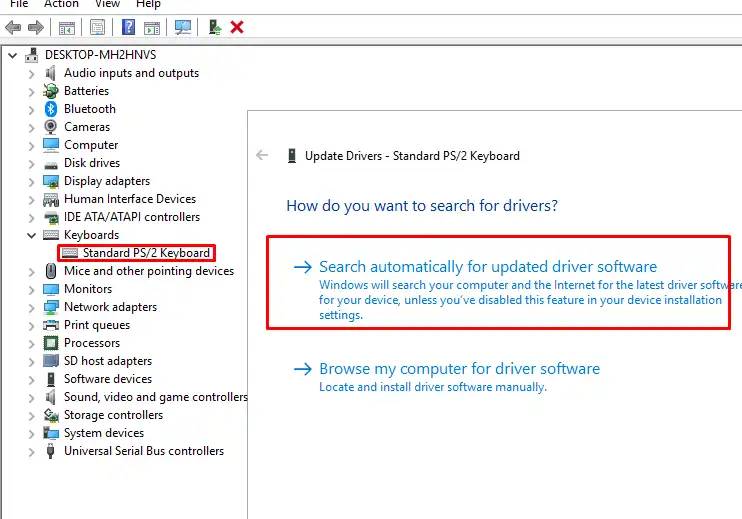Screen dimensions: 742x519
Task: Click the red X Uninstall device icon
Action: pyautogui.click(x=237, y=27)
